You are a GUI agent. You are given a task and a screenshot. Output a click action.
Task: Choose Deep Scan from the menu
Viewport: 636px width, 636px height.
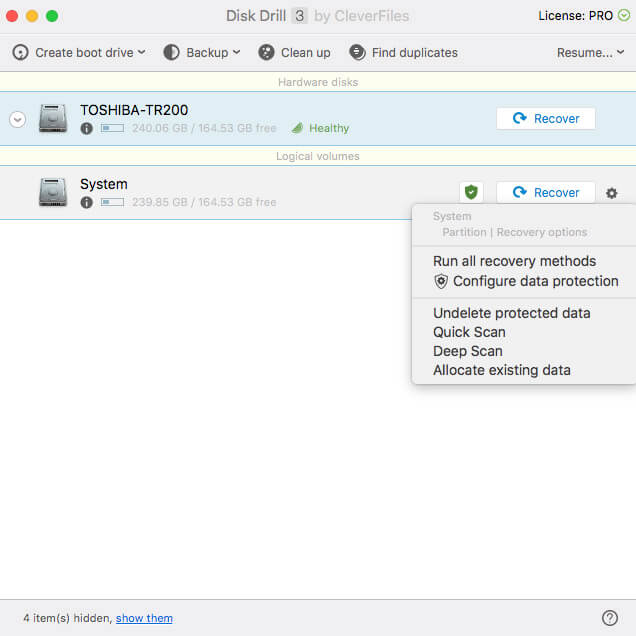tap(468, 351)
